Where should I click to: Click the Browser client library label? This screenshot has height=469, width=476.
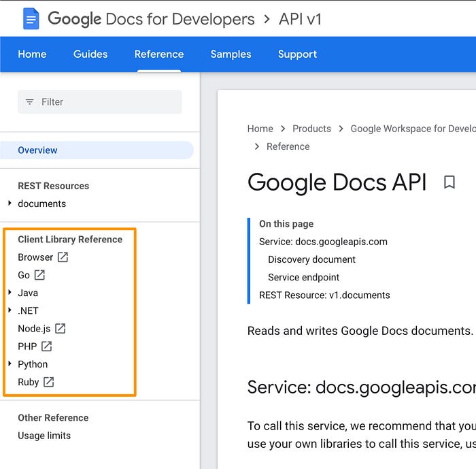[35, 257]
